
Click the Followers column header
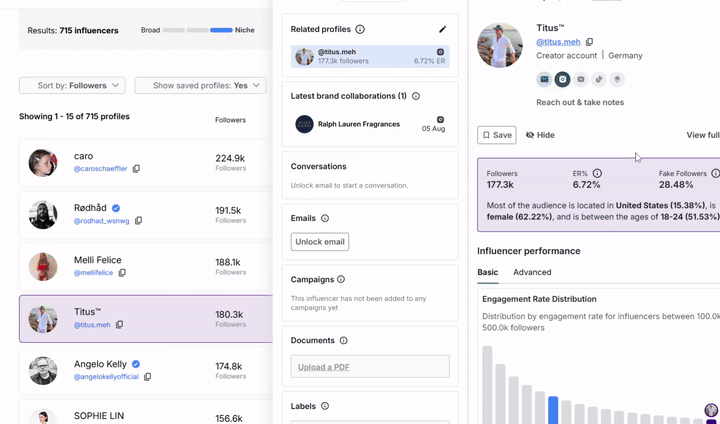230,120
